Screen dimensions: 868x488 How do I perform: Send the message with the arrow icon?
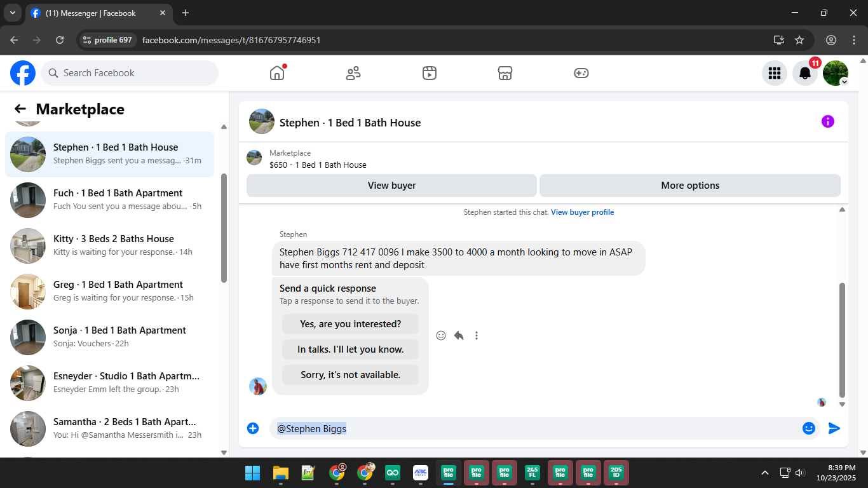834,428
